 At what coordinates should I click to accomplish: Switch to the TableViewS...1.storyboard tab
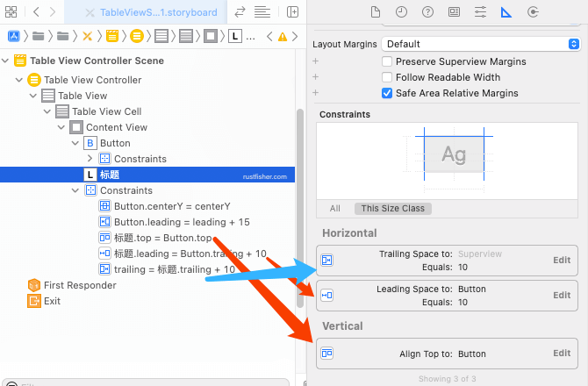158,12
